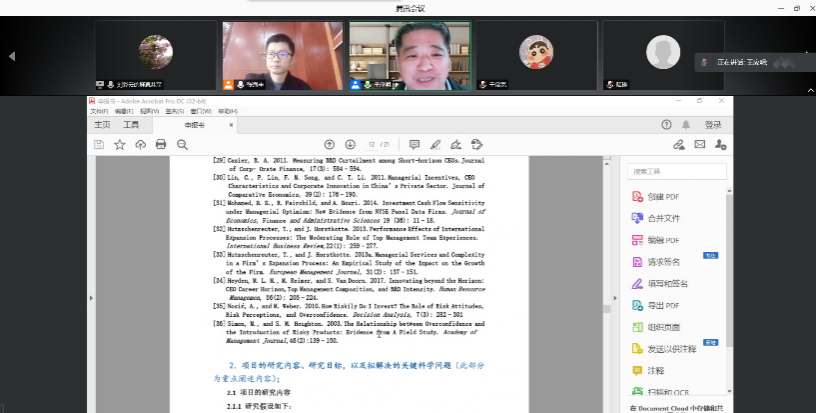Open the 文件 menu in Acrobat
This screenshot has width=816, height=413.
click(x=99, y=112)
